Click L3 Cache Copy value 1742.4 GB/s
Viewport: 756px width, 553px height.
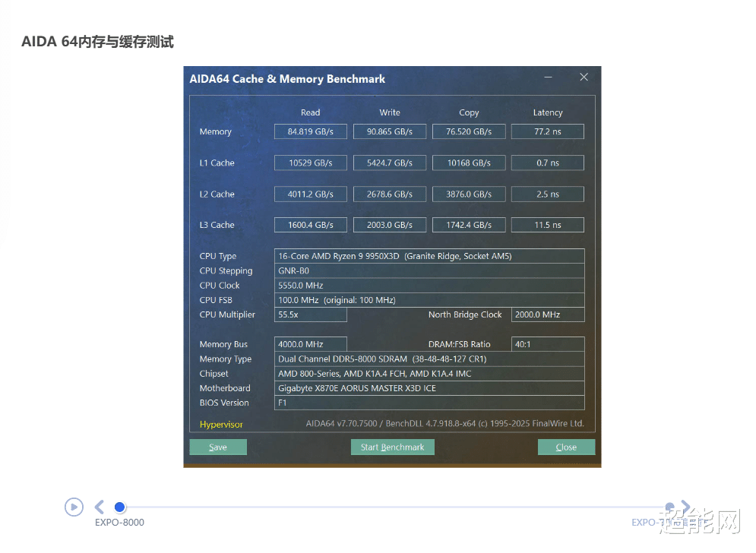pos(469,225)
